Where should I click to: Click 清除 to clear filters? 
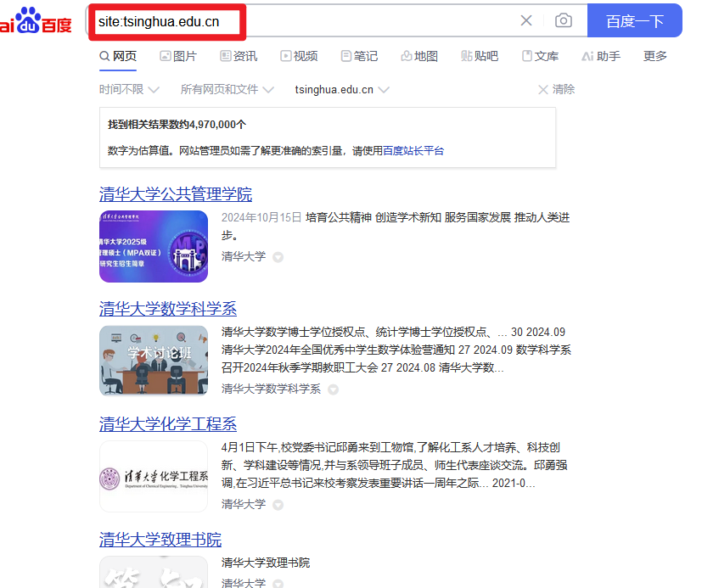point(557,89)
